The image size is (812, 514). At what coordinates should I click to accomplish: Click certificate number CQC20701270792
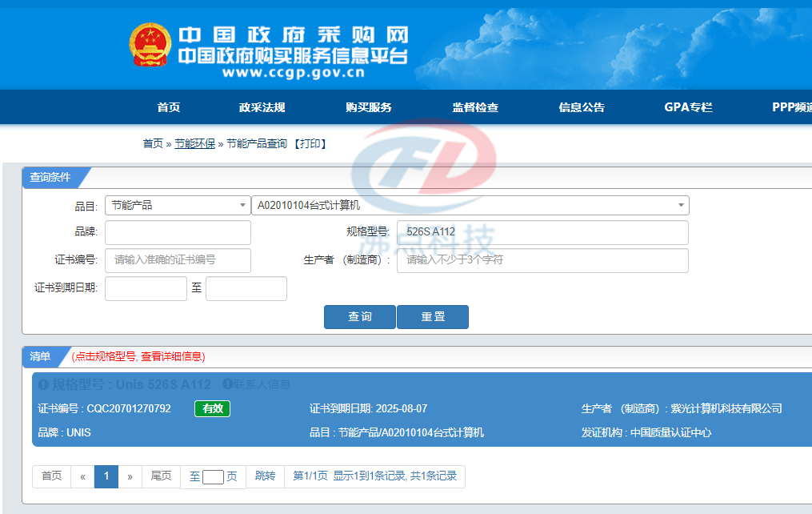point(129,408)
